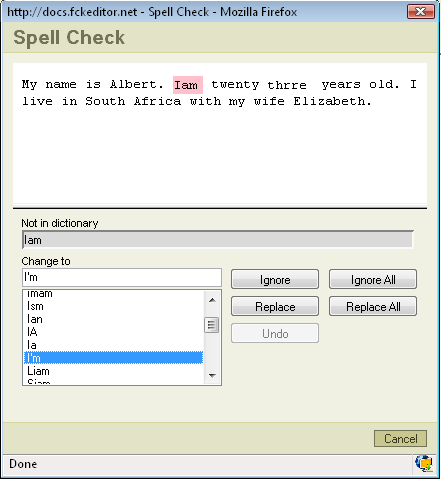Image resolution: width=441 pixels, height=480 pixels.
Task: Click the suggestion list scrollbar thumb
Action: pos(212,325)
